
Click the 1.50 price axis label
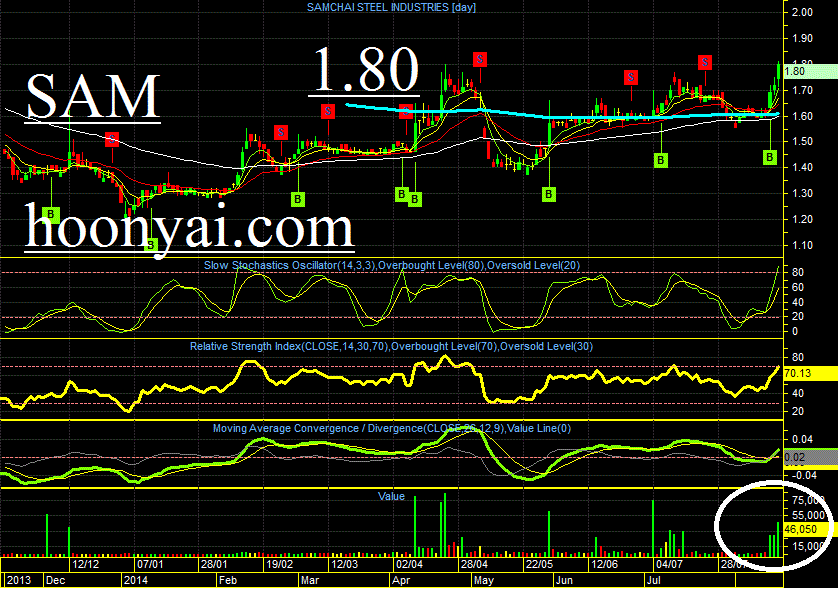[x=802, y=142]
